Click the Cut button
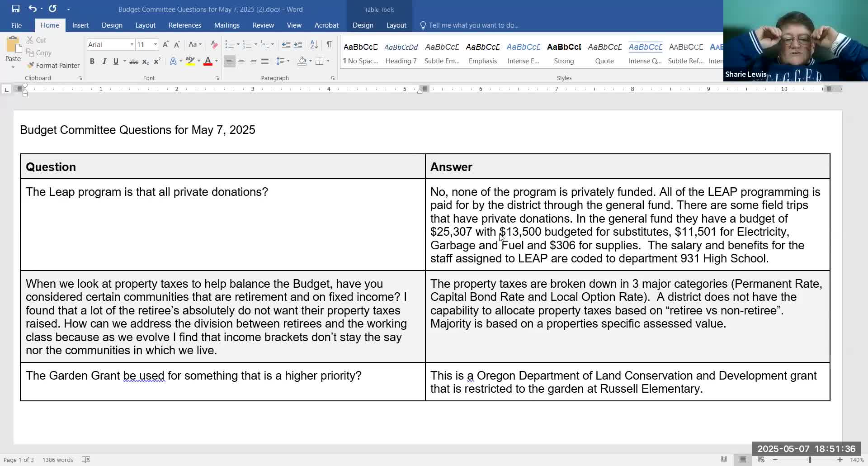Screen dimensions: 868x466 [36, 40]
